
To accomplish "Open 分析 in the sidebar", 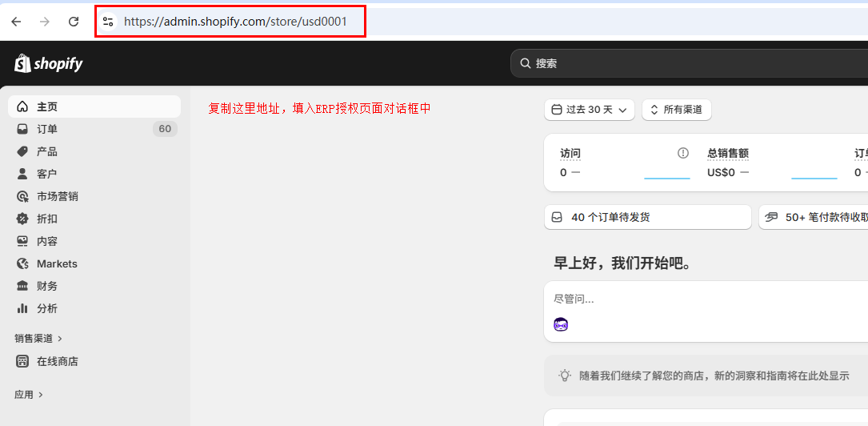I will pyautogui.click(x=94, y=308).
